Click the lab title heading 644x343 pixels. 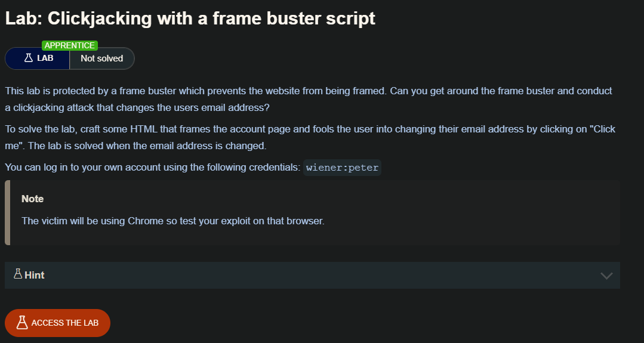190,18
